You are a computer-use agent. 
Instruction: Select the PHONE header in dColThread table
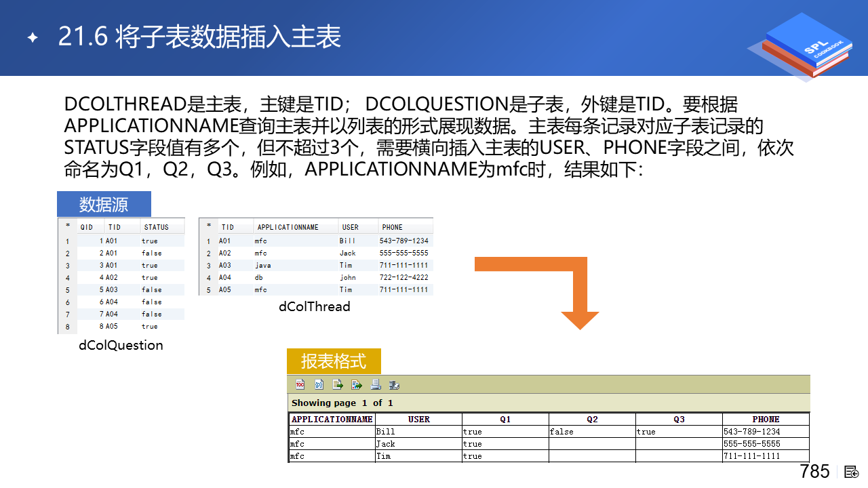pyautogui.click(x=392, y=227)
